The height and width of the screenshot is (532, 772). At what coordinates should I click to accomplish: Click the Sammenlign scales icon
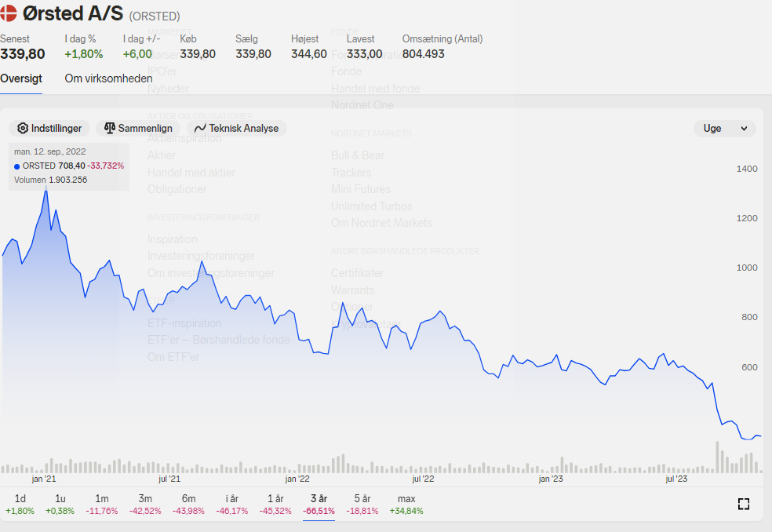point(110,128)
